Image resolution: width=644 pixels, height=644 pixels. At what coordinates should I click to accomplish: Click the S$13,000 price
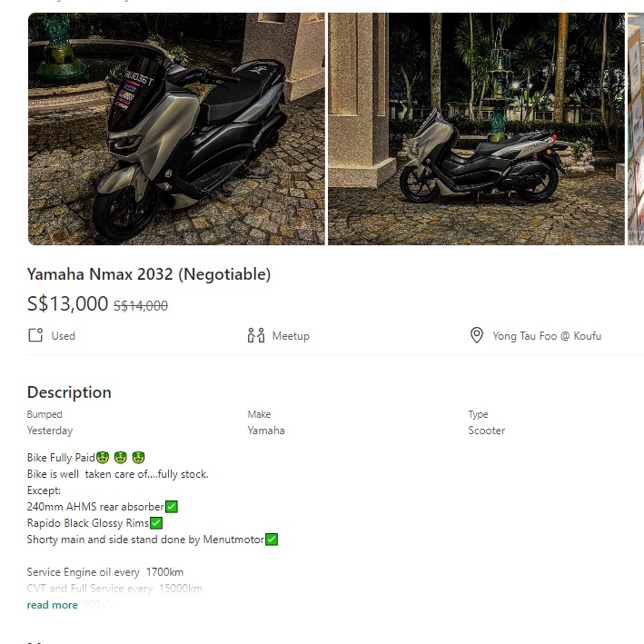[x=67, y=304]
